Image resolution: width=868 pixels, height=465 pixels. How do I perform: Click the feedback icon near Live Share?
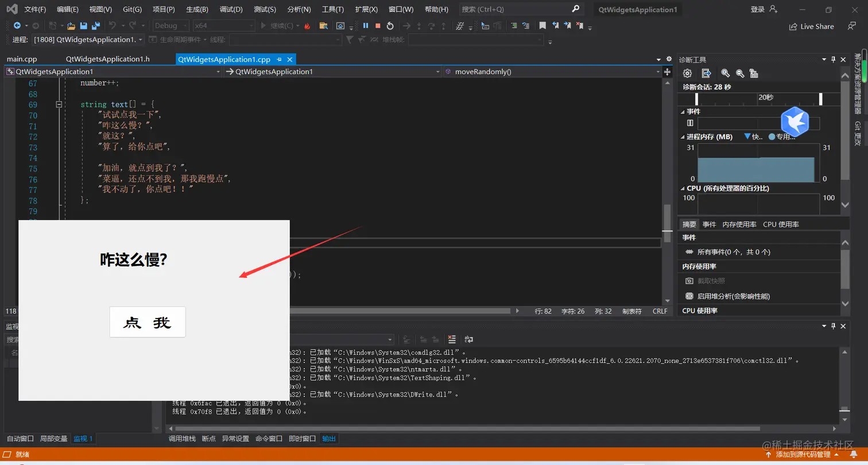click(852, 26)
